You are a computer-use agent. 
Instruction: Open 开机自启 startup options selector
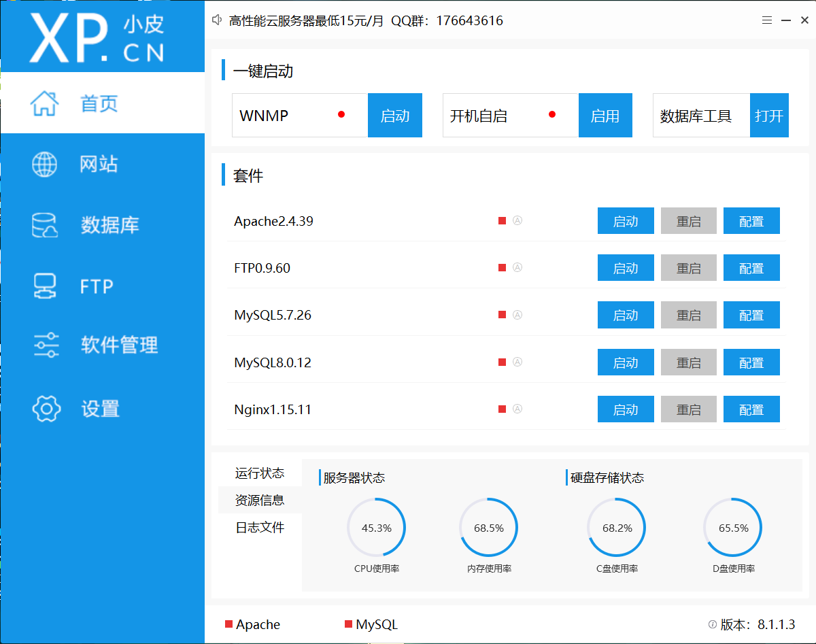point(510,115)
